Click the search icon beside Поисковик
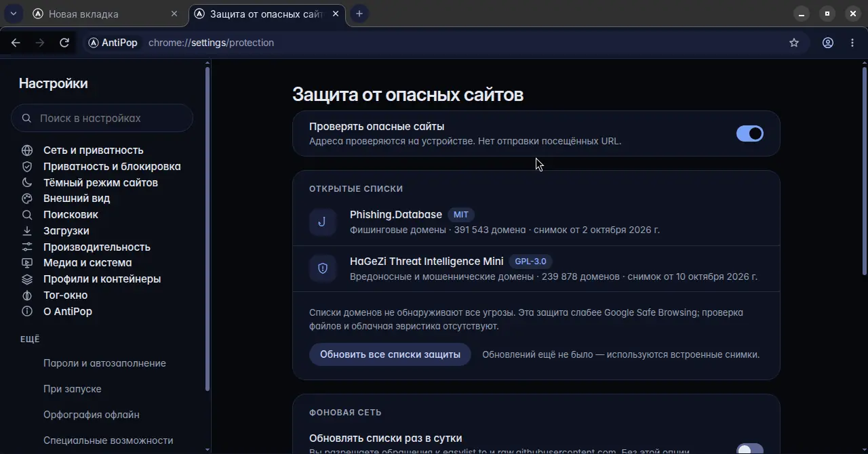 click(x=27, y=214)
